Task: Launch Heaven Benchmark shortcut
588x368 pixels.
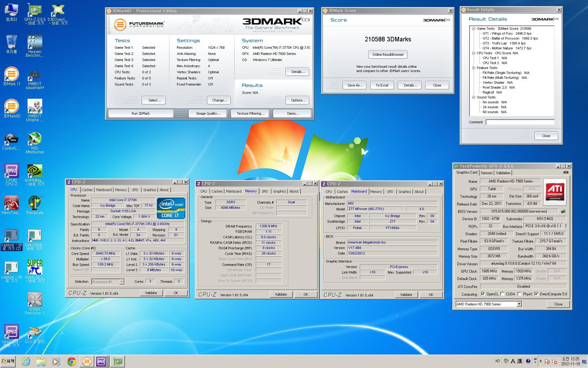Action: click(x=35, y=46)
